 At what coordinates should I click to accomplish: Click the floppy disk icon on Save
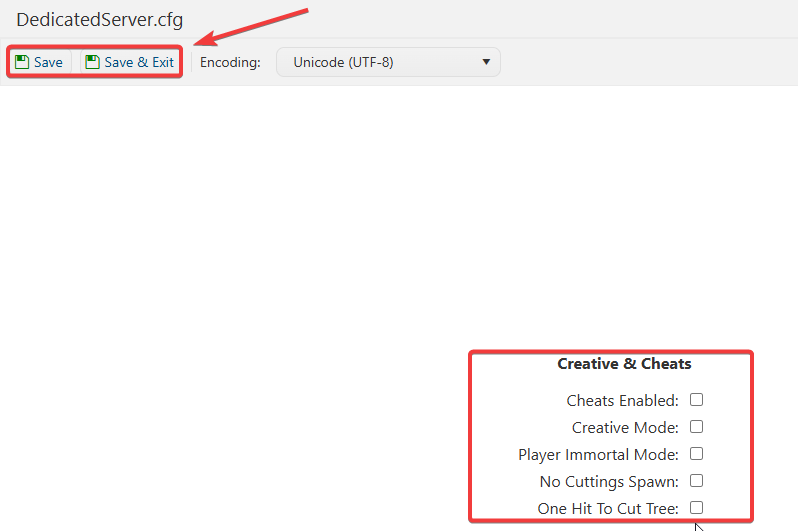point(22,62)
